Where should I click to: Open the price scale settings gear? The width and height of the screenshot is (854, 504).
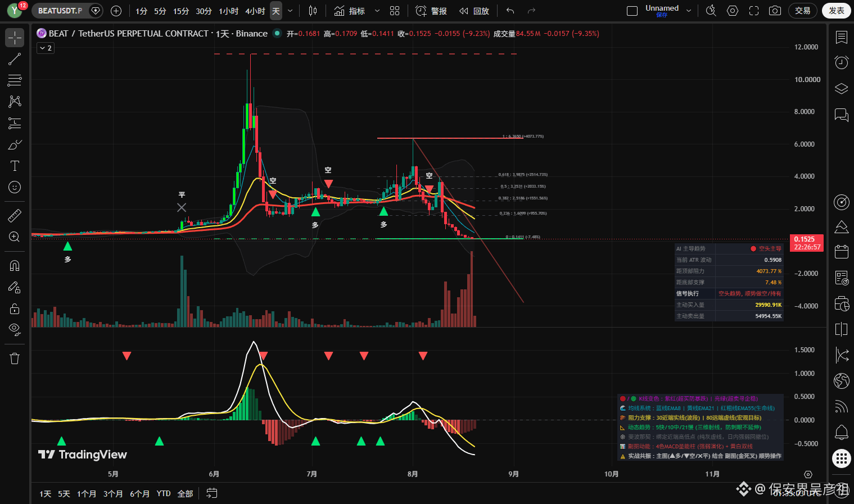coord(808,474)
